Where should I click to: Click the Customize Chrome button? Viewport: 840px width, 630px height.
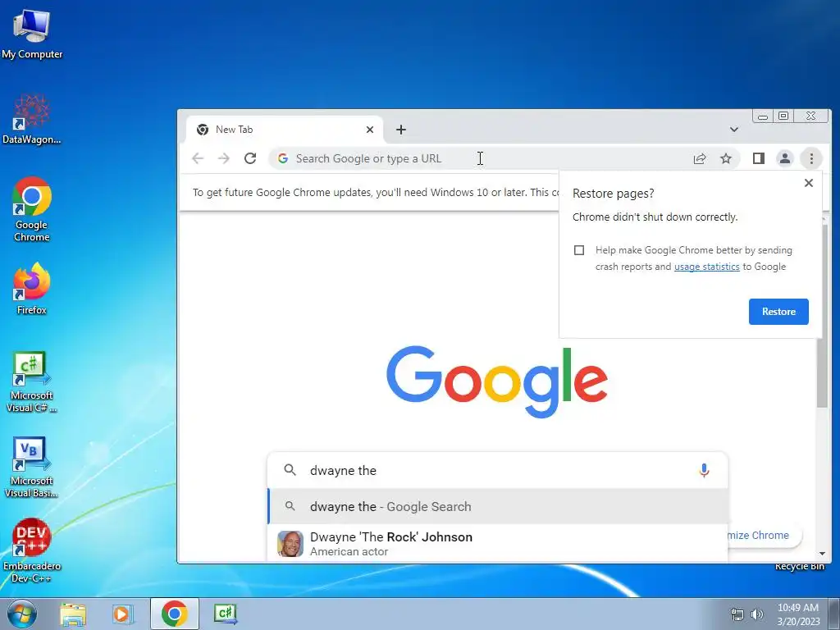[x=765, y=535]
